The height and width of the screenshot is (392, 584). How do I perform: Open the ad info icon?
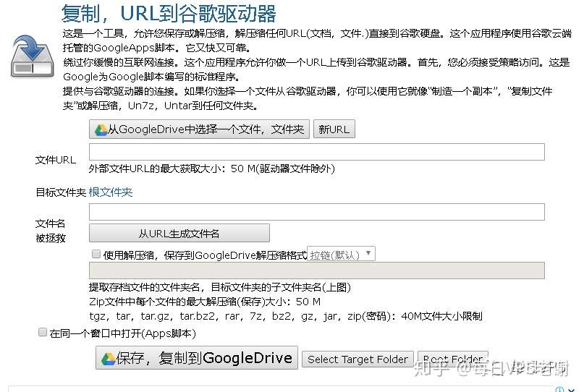point(559,389)
